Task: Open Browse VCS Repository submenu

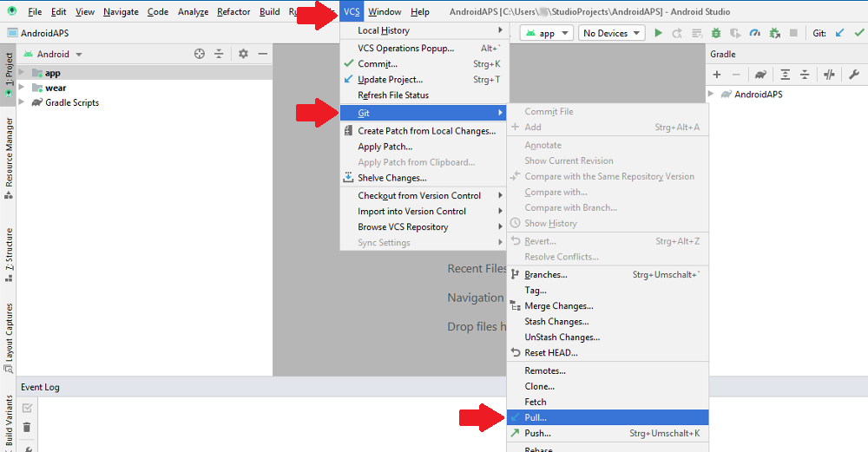Action: pyautogui.click(x=424, y=226)
